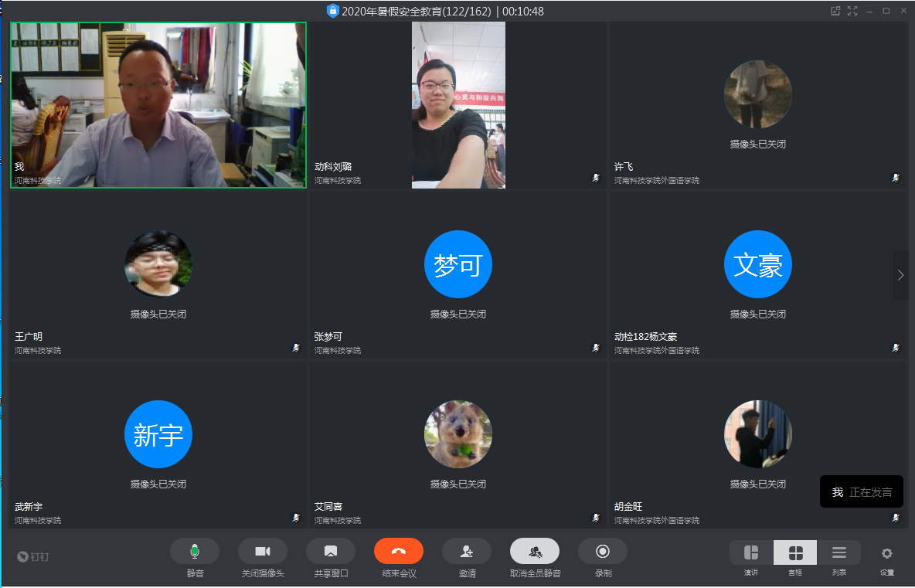Toggle 取消全员静音 for all members
Viewport: 915px width, 588px height.
(534, 551)
